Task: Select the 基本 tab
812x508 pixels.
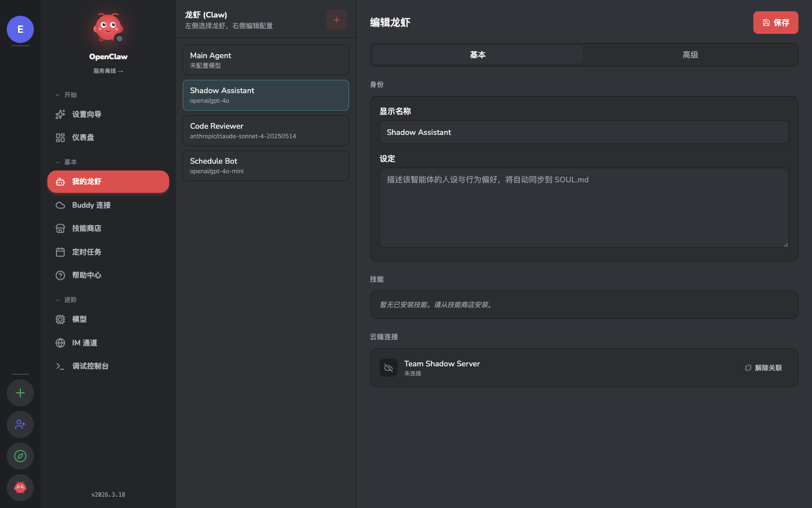Action: pyautogui.click(x=478, y=55)
